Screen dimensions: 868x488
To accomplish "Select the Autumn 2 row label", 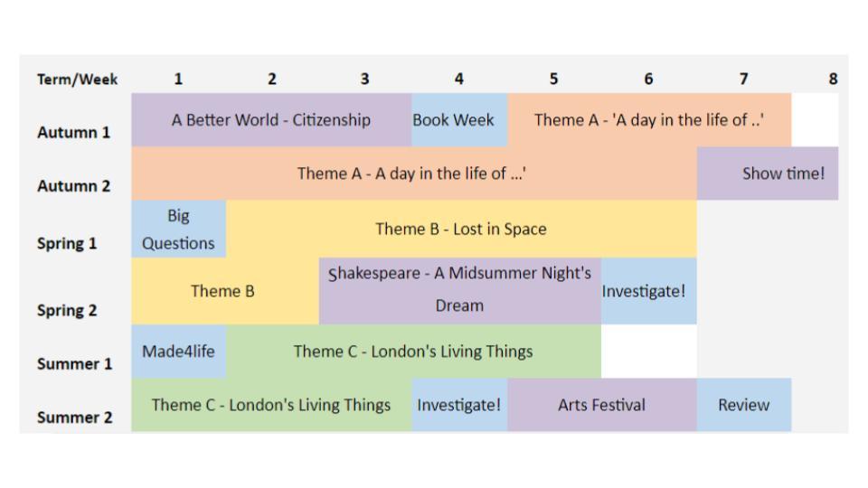I will tap(74, 186).
